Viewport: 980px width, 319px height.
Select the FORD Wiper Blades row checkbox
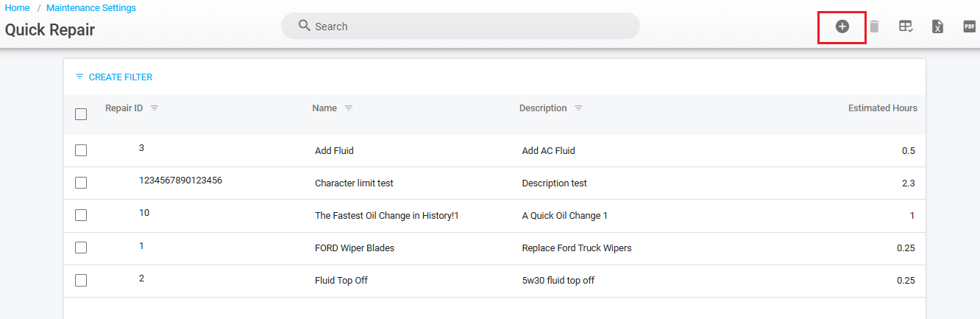81,248
